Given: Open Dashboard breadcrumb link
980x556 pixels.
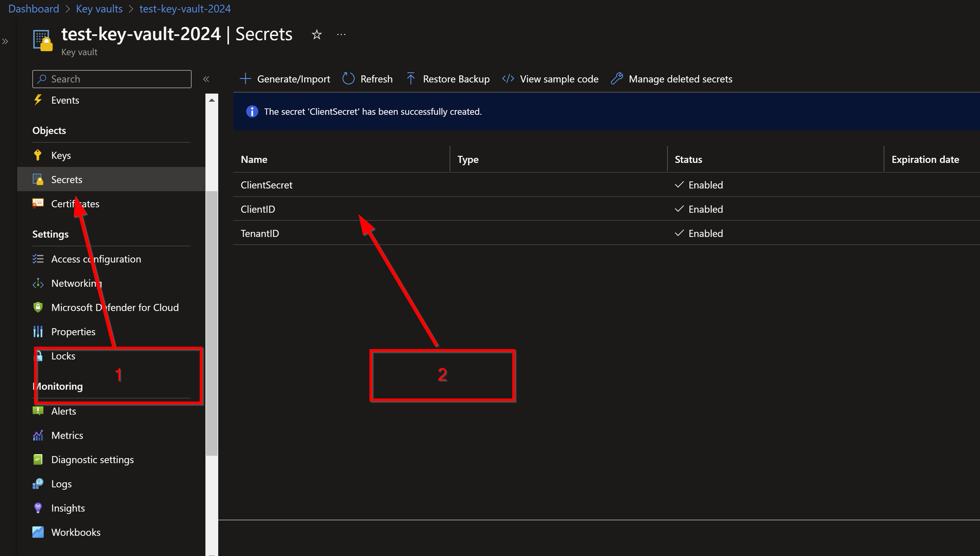Looking at the screenshot, I should (x=34, y=8).
